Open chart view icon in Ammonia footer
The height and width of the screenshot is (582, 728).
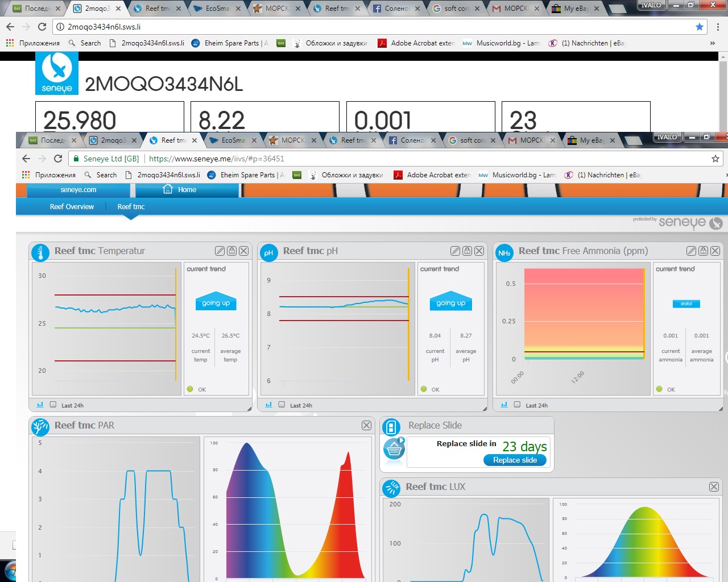click(x=504, y=405)
